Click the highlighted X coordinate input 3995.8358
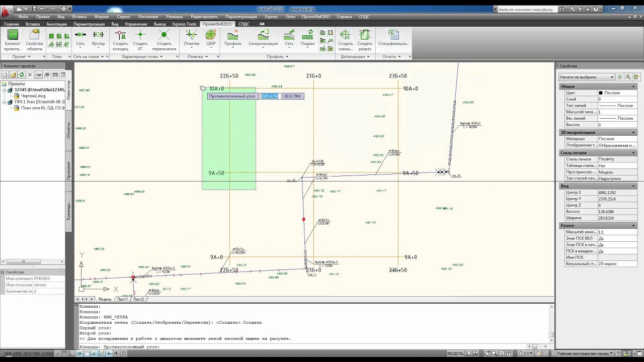Image resolution: width=644 pixels, height=362 pixels. pos(270,96)
